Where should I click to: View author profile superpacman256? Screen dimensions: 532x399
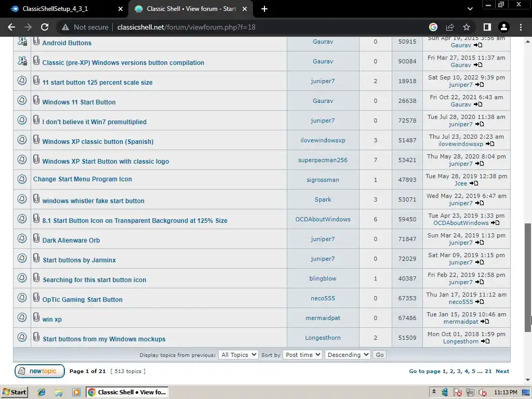pyautogui.click(x=323, y=160)
